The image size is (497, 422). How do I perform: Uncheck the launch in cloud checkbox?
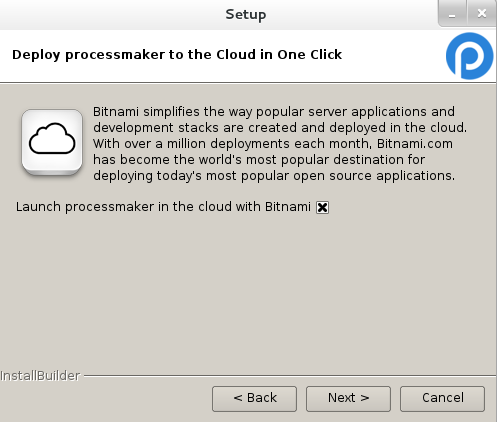(322, 207)
